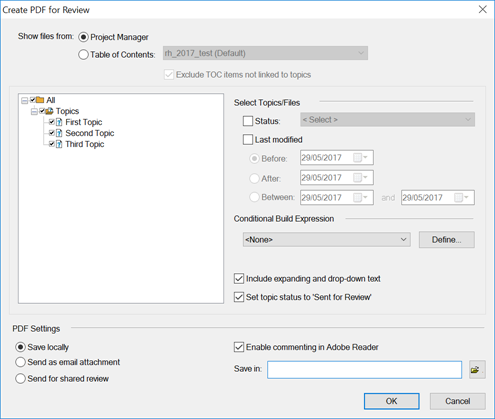Viewport: 495px width, 419px height.
Task: Click the browse folder icon beside Save in
Action: pos(477,369)
